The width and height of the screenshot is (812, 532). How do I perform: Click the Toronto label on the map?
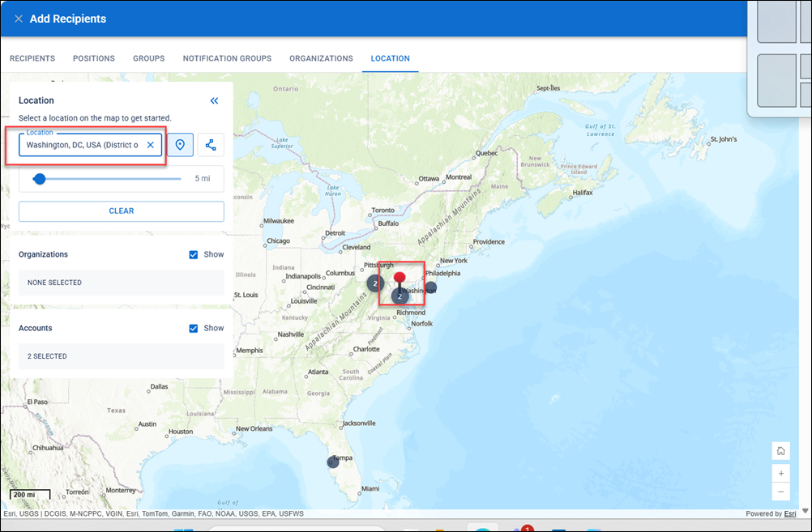coord(383,210)
